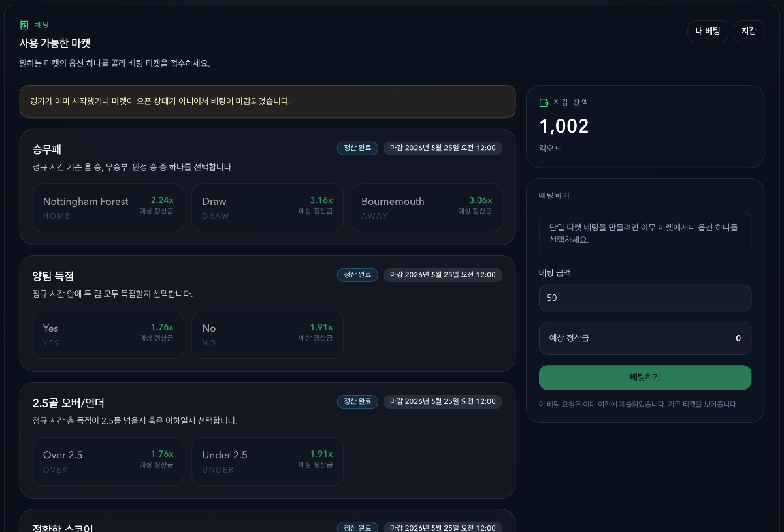Click the 양팀 득점 market title
The width and height of the screenshot is (784, 532).
tap(53, 276)
